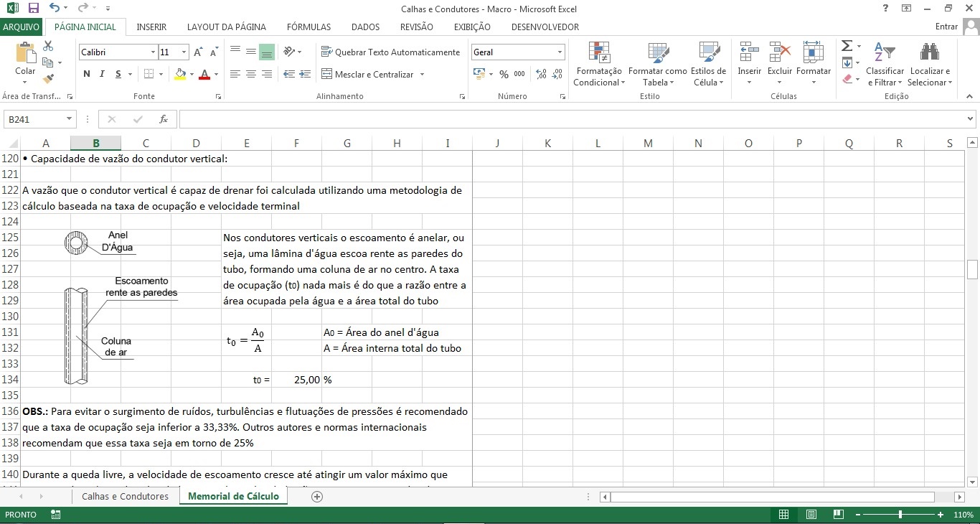The image size is (980, 524).
Task: Click the AutoSum sigma icon
Action: pyautogui.click(x=847, y=46)
